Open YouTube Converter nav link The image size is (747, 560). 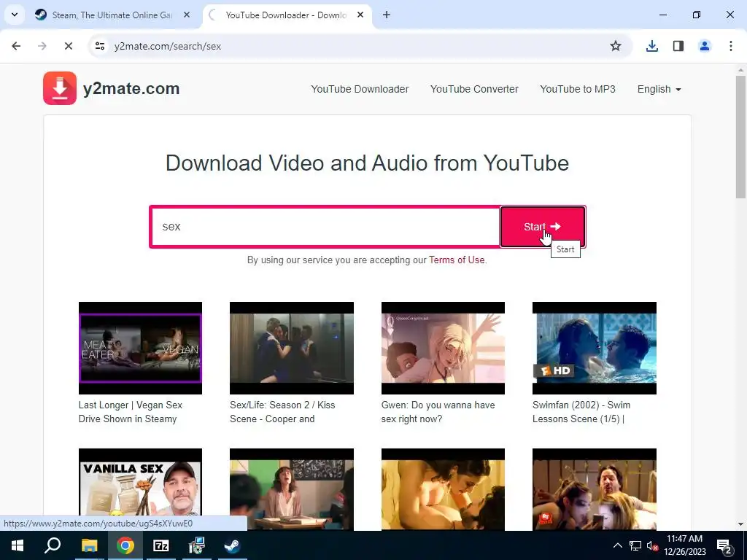(474, 89)
